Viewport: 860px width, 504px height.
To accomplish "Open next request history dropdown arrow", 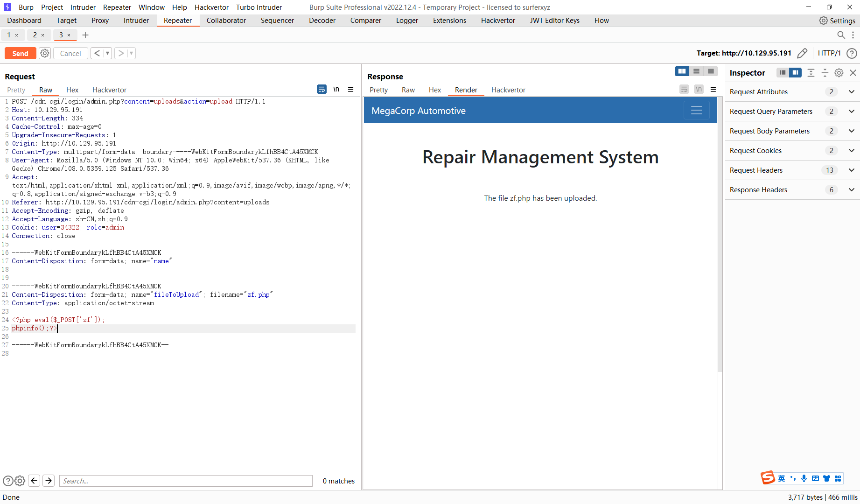I will coord(132,53).
